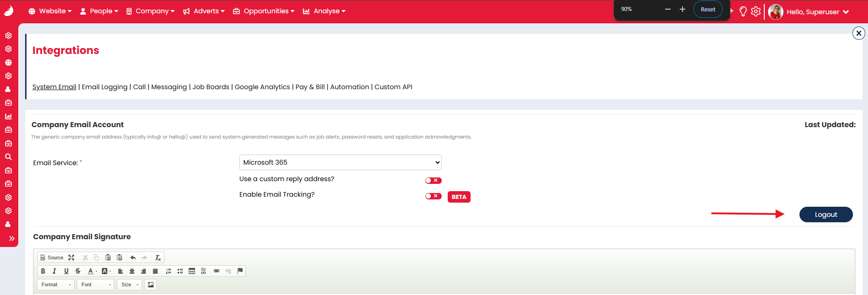Click the search magnifier icon in the sidebar

point(8,157)
